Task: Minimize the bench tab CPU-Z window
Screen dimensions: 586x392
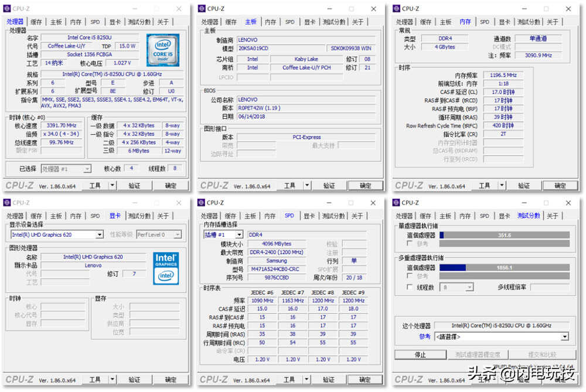Action: [x=524, y=203]
